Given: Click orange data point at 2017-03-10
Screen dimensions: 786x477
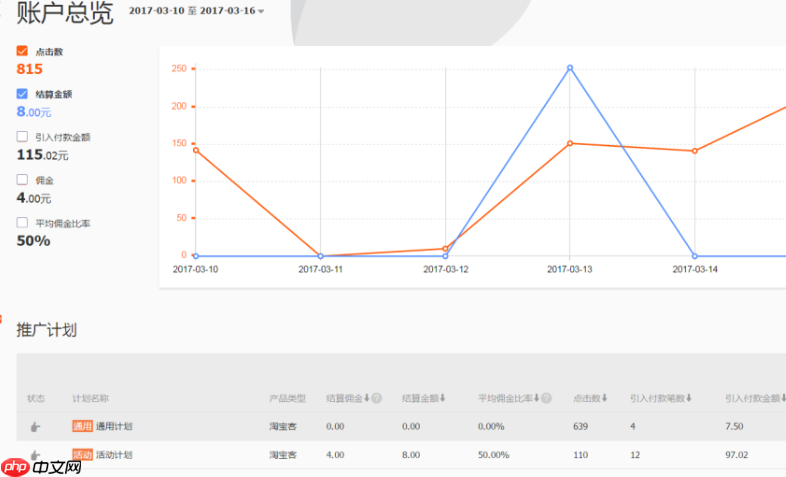Looking at the screenshot, I should pos(196,150).
